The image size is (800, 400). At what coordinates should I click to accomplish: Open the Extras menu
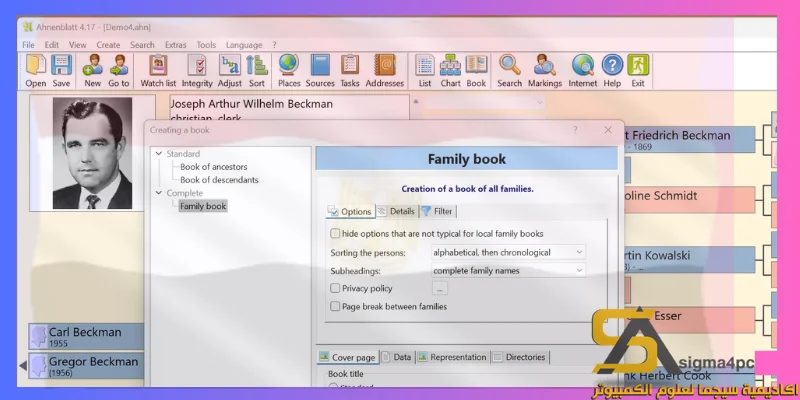[x=176, y=45]
